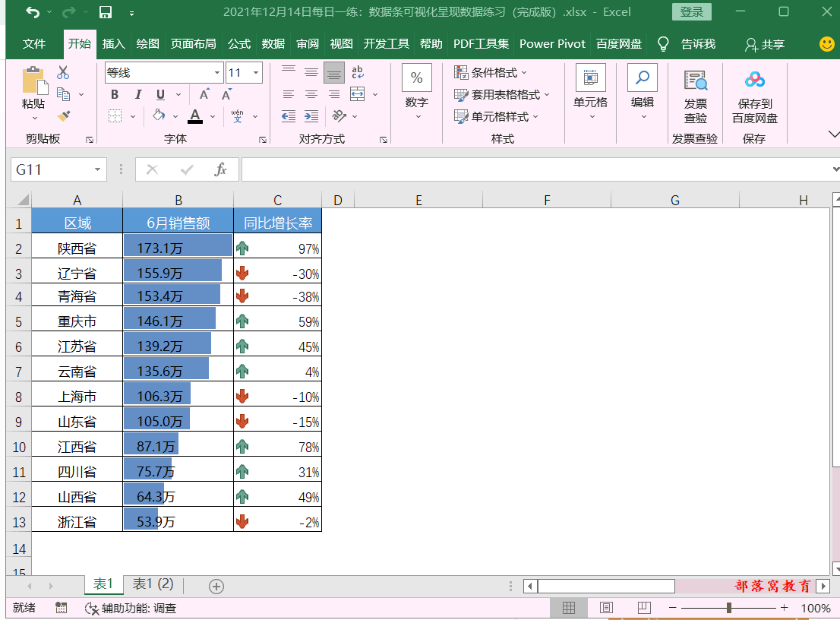
Task: Toggle center horizontal text alignment
Action: click(x=311, y=94)
